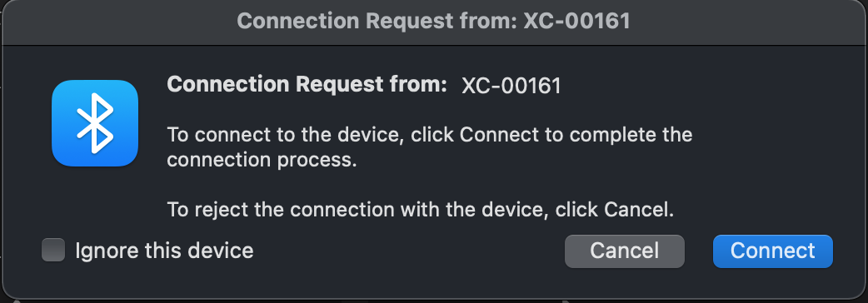
Task: Click the "Connection Request from:" words in the title bar
Action: [x=377, y=22]
